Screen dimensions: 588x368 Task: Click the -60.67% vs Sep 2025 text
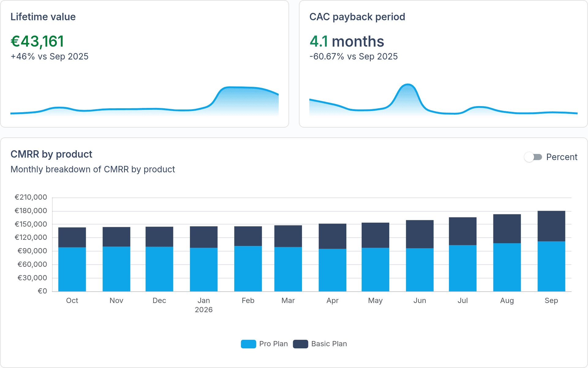(353, 56)
